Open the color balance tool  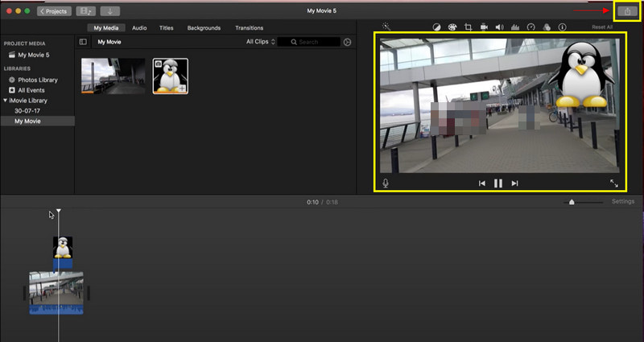pos(436,27)
